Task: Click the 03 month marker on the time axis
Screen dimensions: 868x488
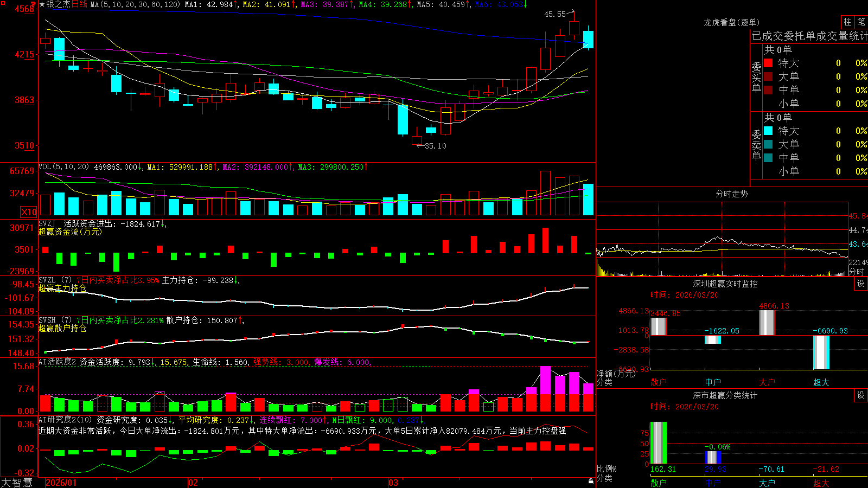Action: click(x=393, y=483)
